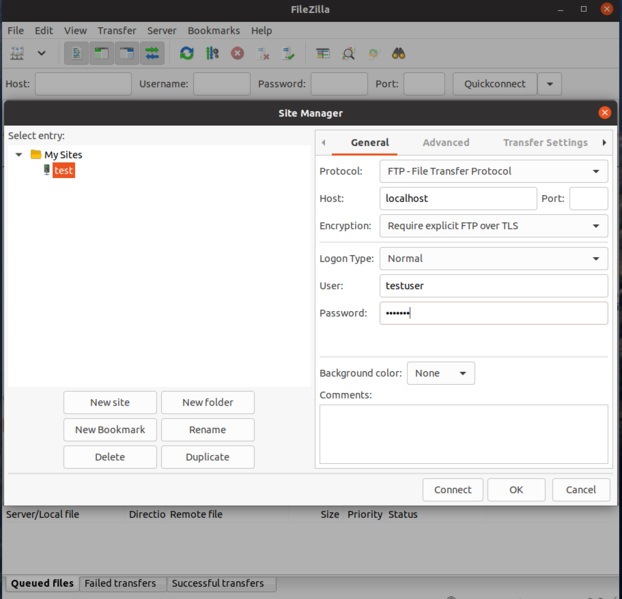Click the process queue toolbar icon
This screenshot has height=599, width=622.
pos(212,53)
